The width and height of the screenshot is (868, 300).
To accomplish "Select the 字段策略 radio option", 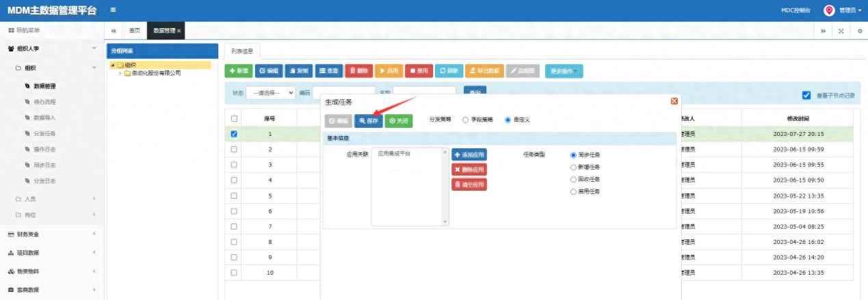I will pyautogui.click(x=466, y=120).
